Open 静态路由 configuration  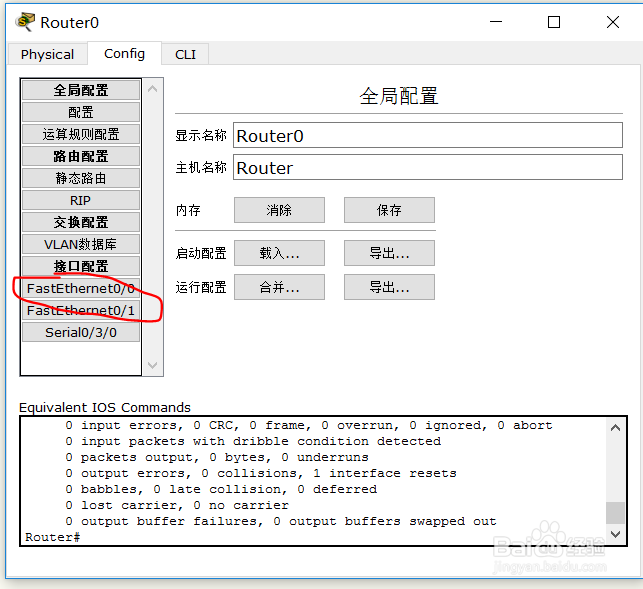[x=81, y=178]
